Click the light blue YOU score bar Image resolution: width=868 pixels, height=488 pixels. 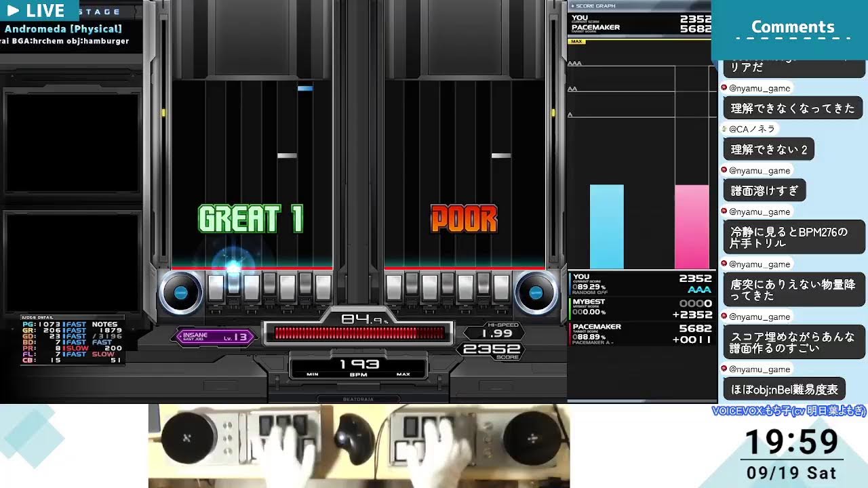[606, 226]
